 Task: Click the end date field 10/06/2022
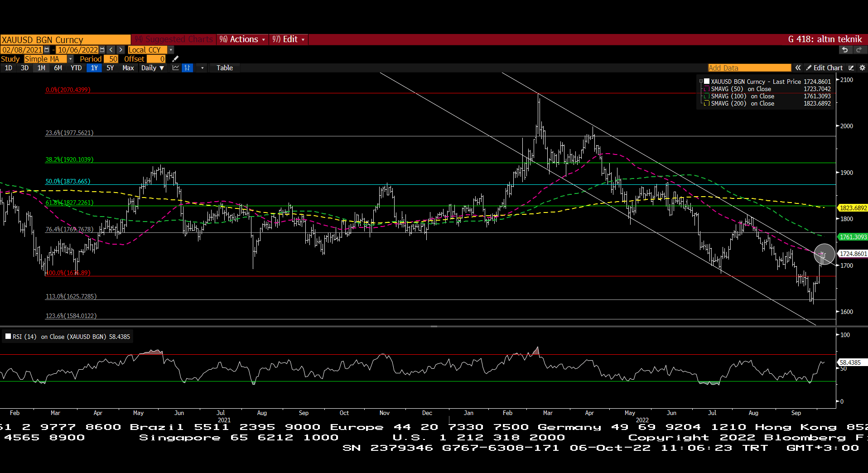77,50
